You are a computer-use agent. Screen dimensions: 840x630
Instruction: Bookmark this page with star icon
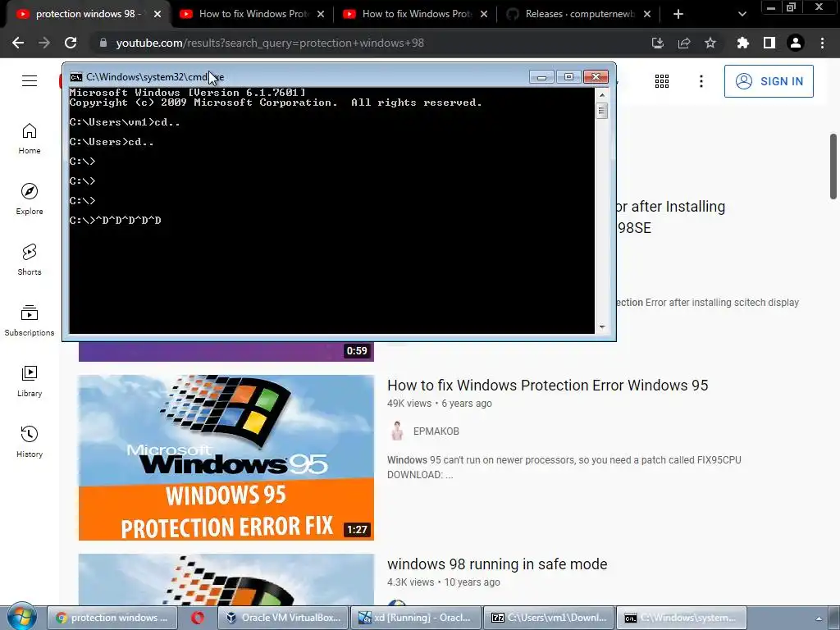(710, 43)
